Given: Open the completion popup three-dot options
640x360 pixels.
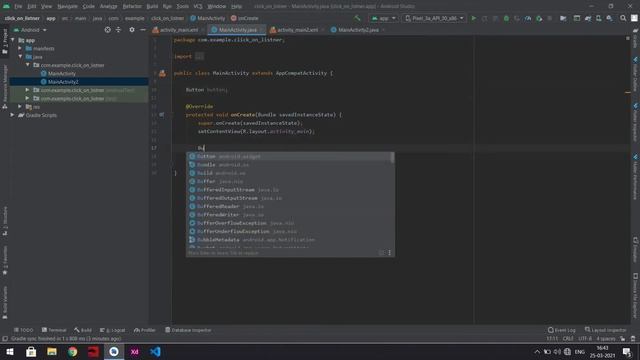Looking at the screenshot, I should point(389,253).
